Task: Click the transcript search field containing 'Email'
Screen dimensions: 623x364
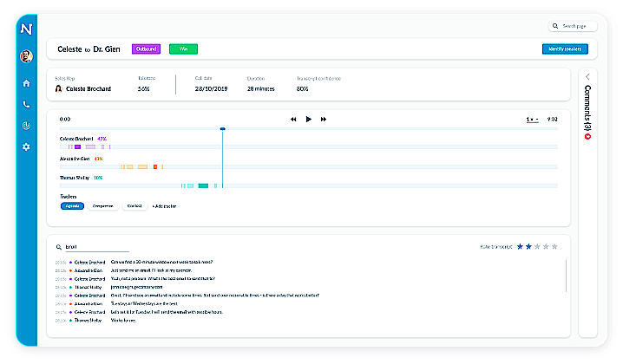Action: pyautogui.click(x=95, y=247)
